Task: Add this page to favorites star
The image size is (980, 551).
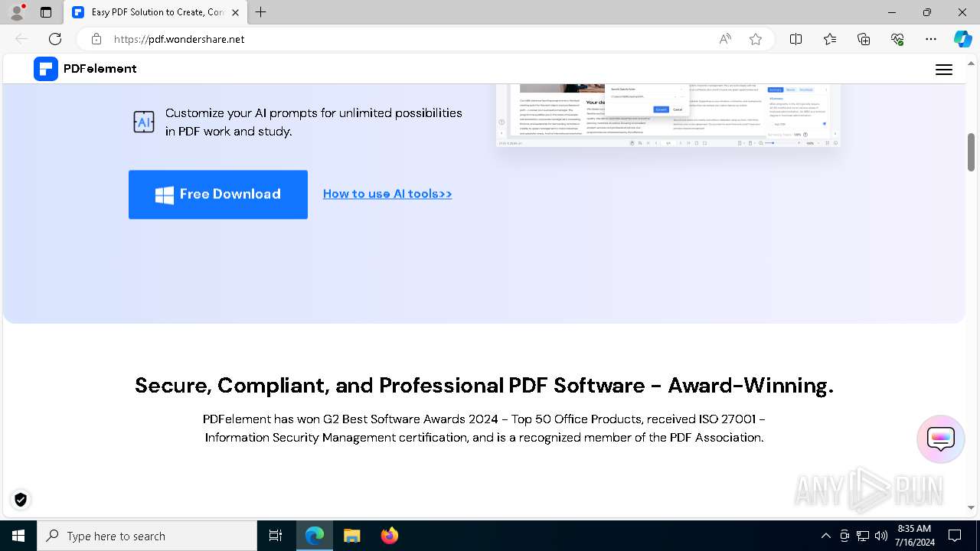Action: coord(756,39)
